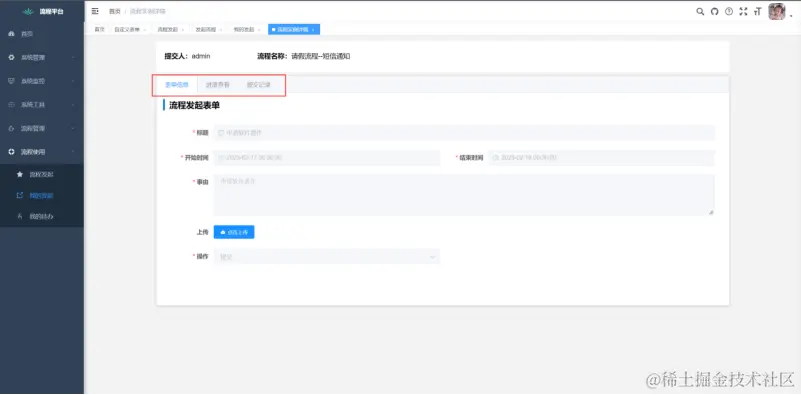
Task: Click the 流程名称 请假流程--短信通知 text
Action: coord(303,57)
